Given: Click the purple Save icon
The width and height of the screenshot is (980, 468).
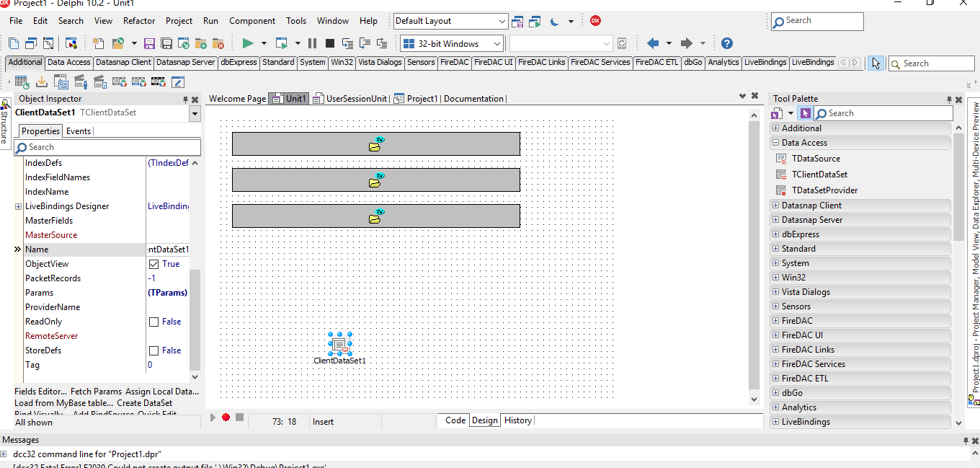Looking at the screenshot, I should click(x=150, y=43).
